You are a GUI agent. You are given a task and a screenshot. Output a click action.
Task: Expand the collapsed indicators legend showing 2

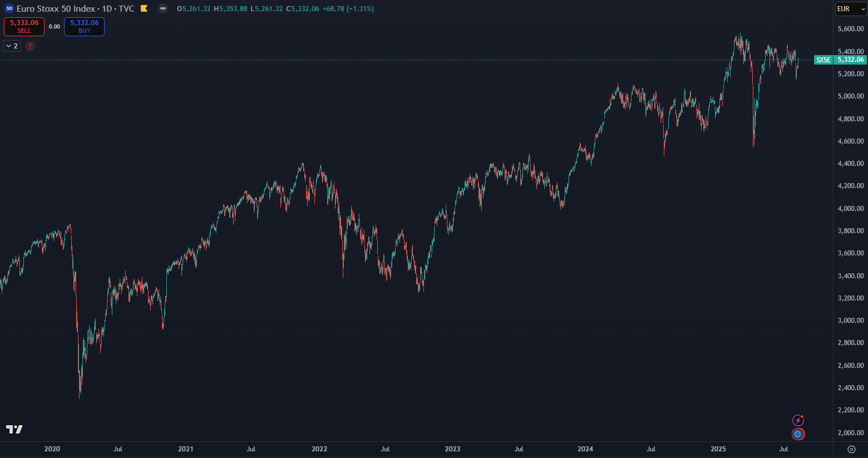[12, 46]
